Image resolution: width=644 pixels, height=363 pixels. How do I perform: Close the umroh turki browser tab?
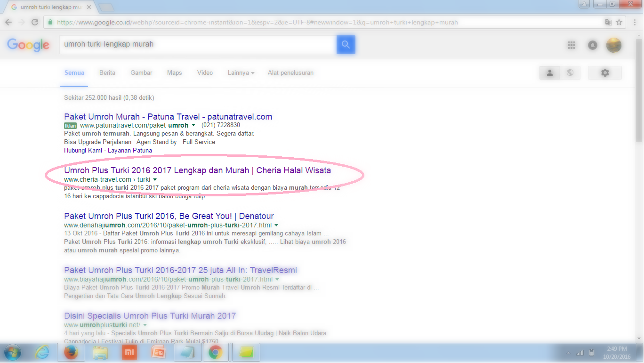(89, 7)
